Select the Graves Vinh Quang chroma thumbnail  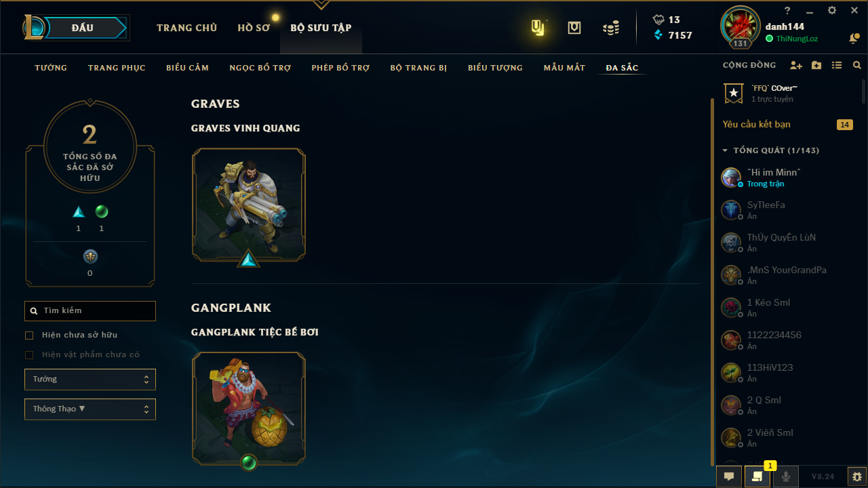[249, 205]
